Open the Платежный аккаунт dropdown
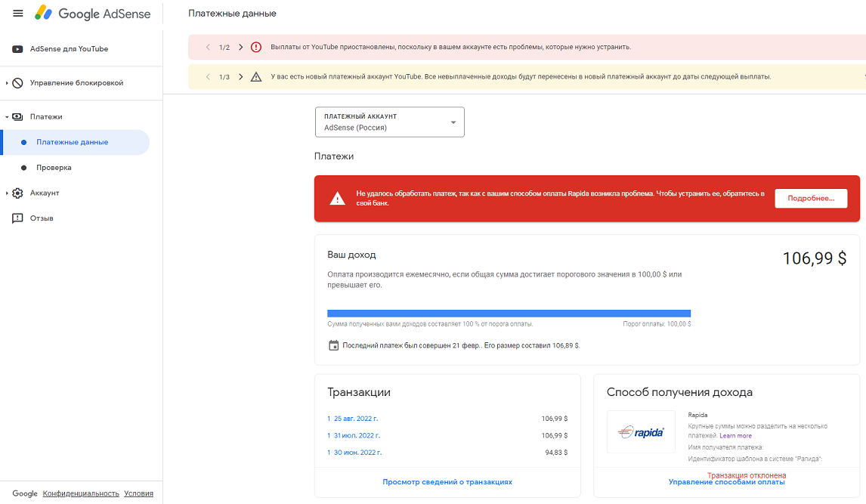 [389, 122]
